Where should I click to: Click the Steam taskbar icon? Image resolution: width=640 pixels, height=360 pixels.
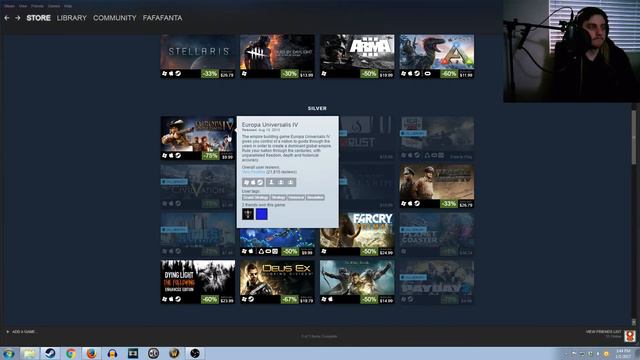point(50,353)
